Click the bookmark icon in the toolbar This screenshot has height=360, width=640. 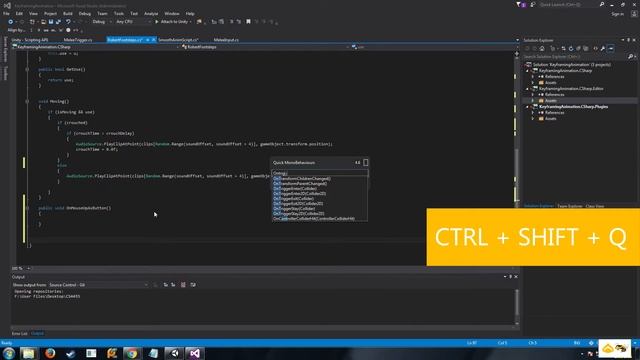click(x=248, y=22)
